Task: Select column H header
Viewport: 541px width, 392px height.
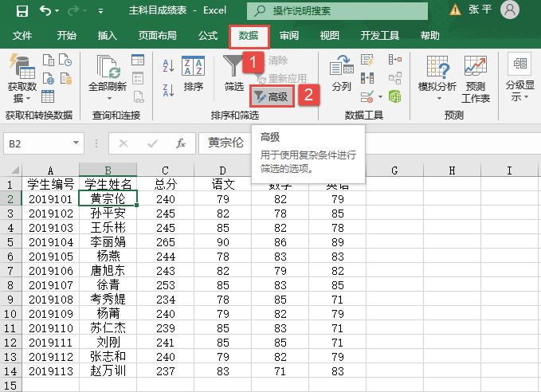Action: coord(452,171)
